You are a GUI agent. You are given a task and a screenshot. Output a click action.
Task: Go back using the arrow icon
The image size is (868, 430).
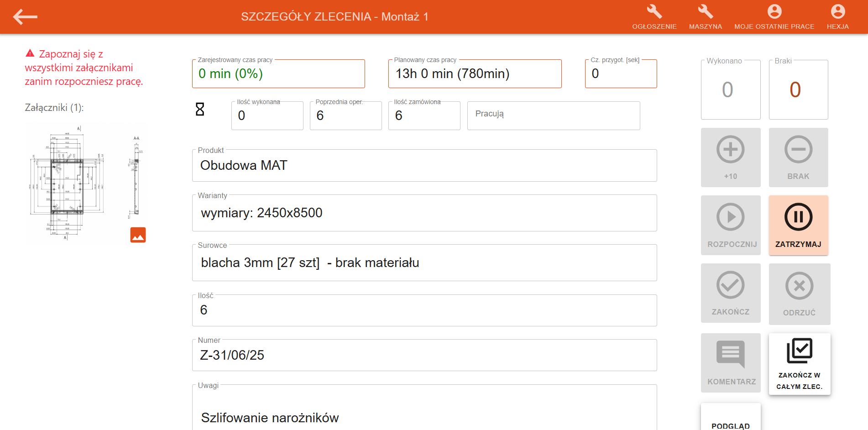(x=25, y=17)
